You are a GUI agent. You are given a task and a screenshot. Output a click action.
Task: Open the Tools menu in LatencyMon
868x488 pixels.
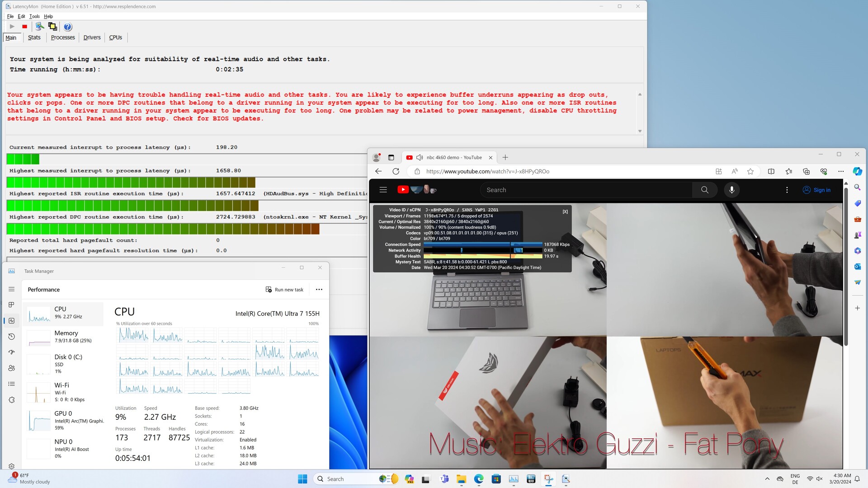point(34,16)
